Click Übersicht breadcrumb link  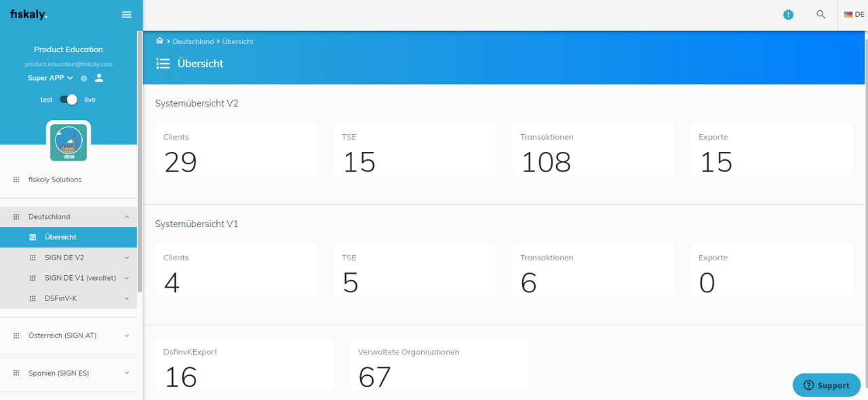[x=238, y=41]
